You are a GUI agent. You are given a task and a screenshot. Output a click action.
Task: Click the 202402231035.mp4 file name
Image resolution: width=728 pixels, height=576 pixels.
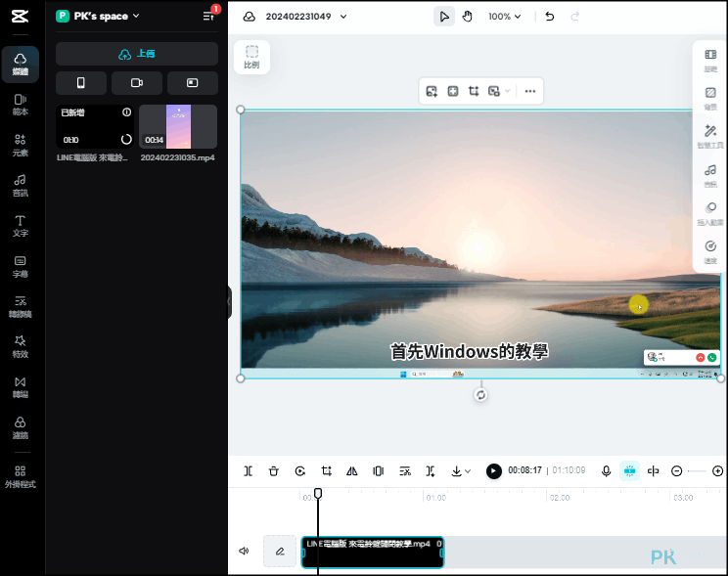click(178, 157)
